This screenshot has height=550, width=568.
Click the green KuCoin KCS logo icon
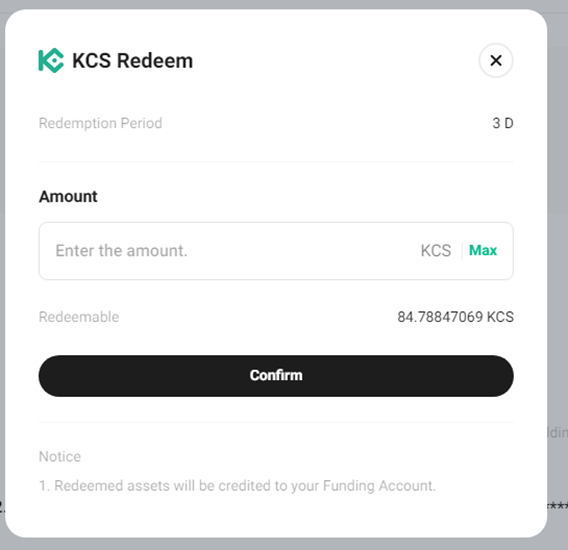(x=51, y=61)
